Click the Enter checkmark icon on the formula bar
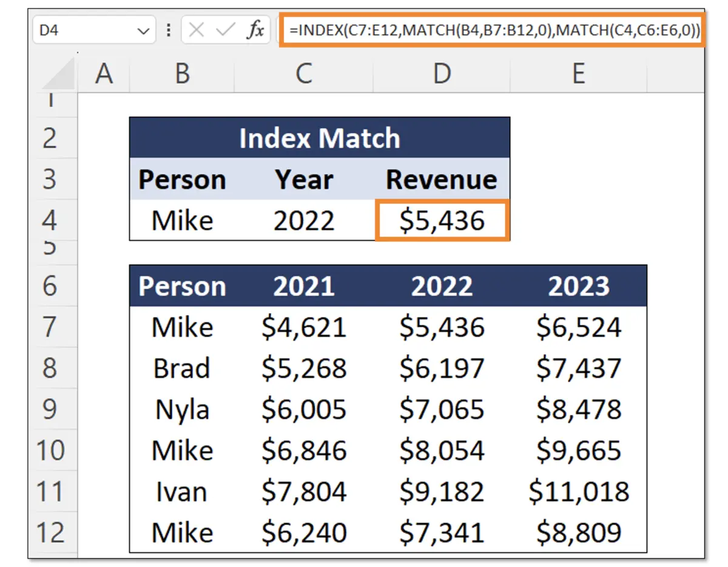728x567 pixels. click(224, 30)
